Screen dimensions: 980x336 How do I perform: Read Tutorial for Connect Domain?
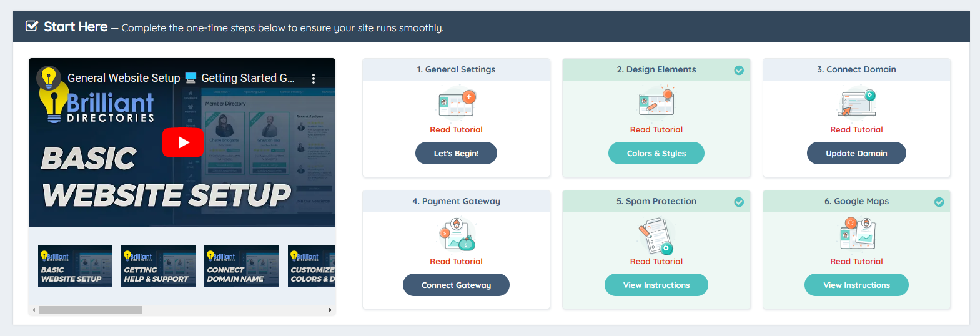(x=856, y=129)
